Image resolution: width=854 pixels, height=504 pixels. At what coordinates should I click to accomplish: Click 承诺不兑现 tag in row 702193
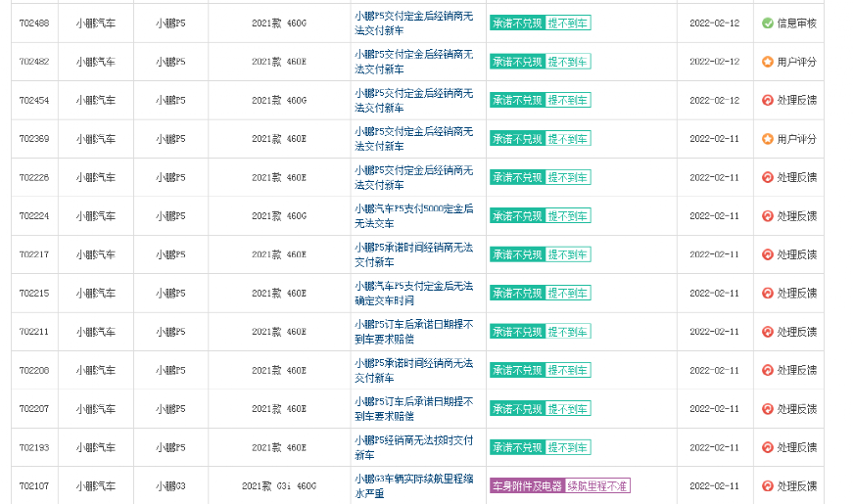pos(517,447)
